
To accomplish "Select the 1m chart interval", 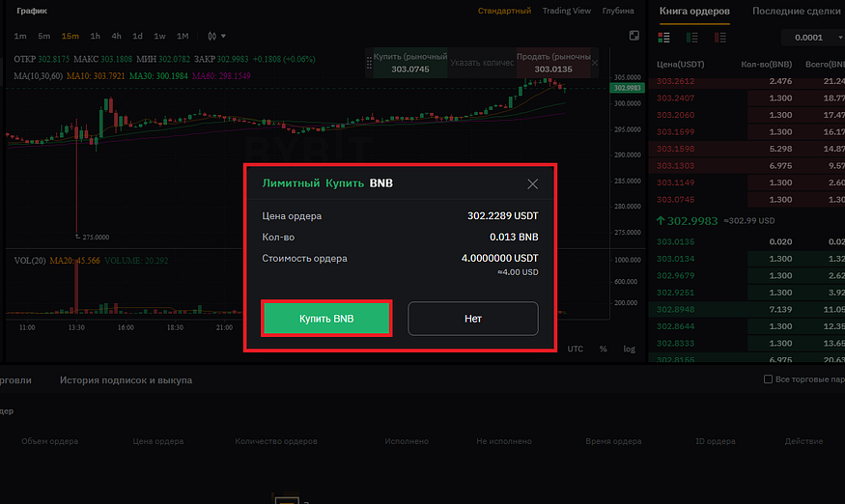I will click(20, 36).
